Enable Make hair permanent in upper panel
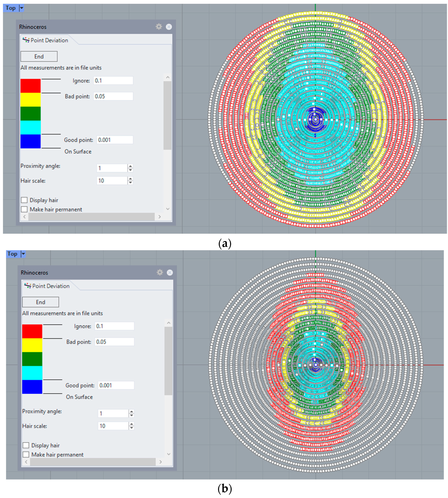The image size is (448, 498). 24,209
